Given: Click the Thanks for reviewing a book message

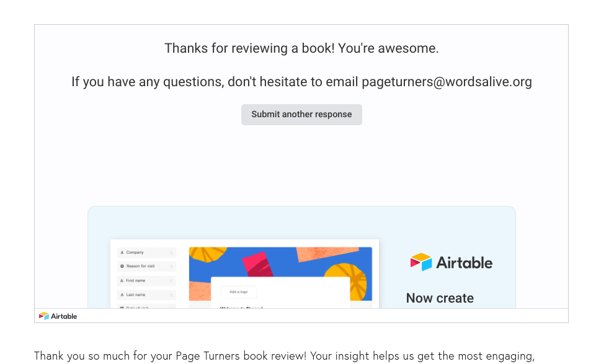Looking at the screenshot, I should (x=301, y=48).
